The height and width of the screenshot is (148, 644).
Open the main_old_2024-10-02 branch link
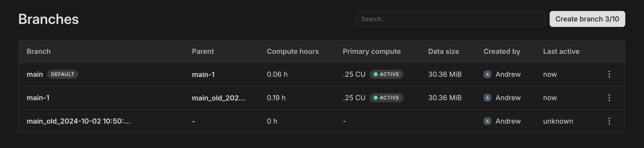click(78, 121)
